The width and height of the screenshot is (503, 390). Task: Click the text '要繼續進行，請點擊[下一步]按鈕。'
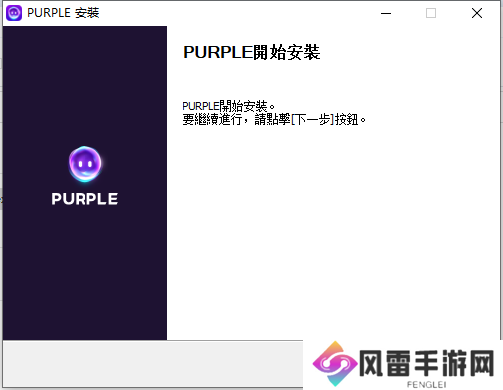tap(274, 119)
